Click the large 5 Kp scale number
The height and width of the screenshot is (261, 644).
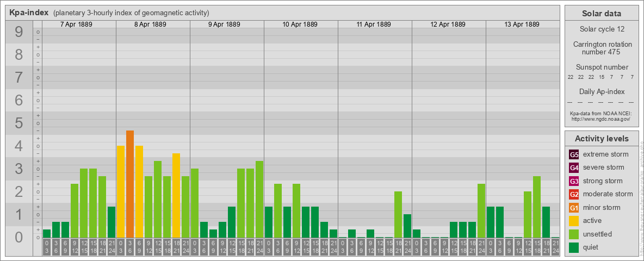tap(18, 123)
